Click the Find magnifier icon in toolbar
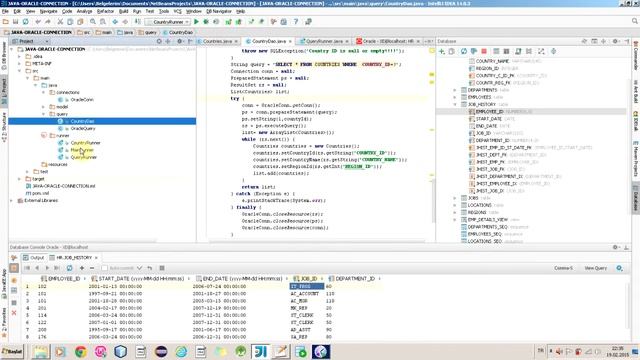 pyautogui.click(x=93, y=22)
